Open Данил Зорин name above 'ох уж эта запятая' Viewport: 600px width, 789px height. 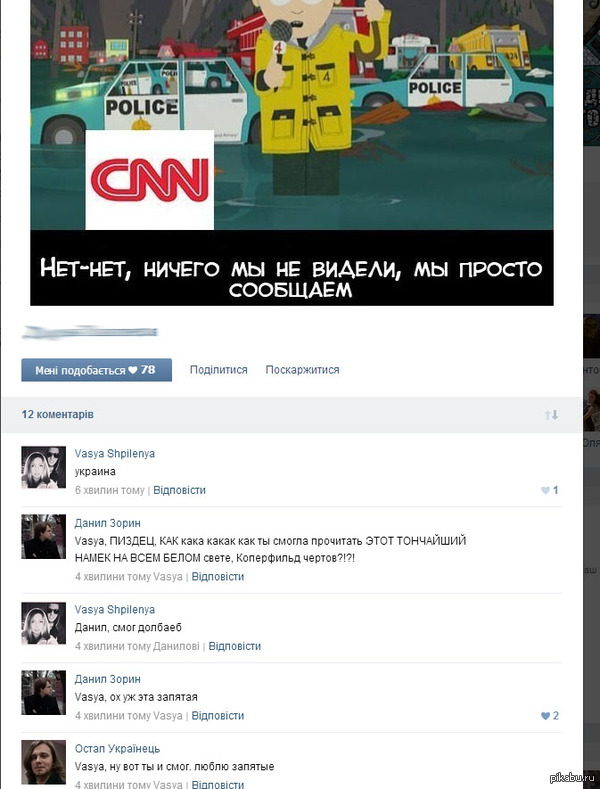108,679
